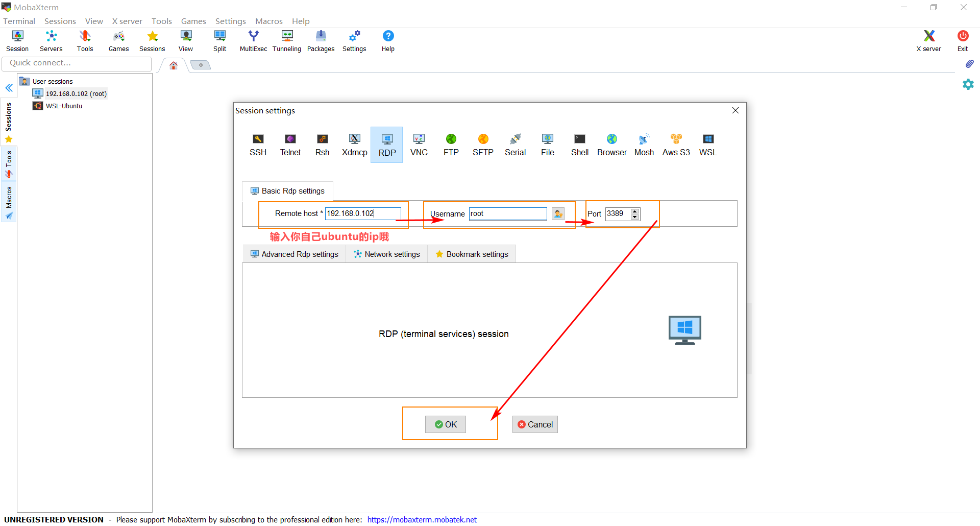Click the Port number field
The image size is (980, 526).
pos(618,213)
